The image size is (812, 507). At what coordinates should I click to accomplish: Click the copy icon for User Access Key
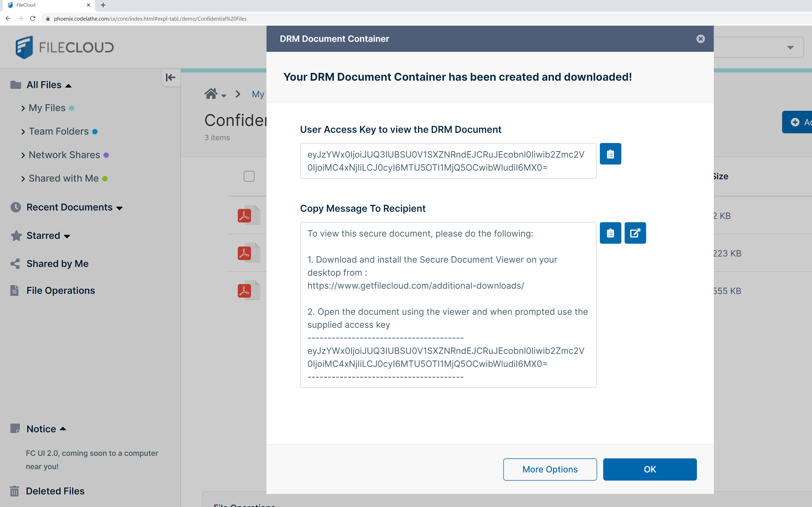(610, 154)
